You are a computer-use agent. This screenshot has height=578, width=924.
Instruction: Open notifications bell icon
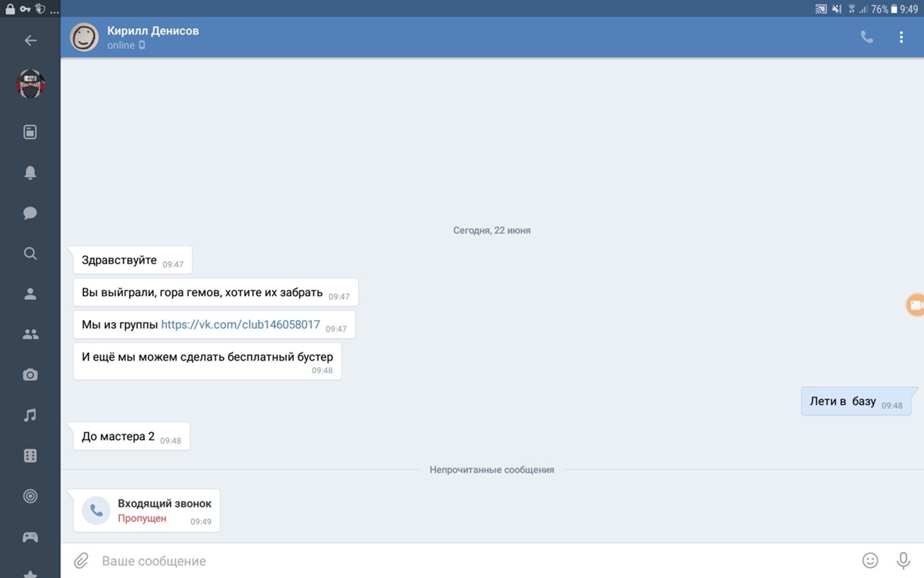pyautogui.click(x=30, y=173)
